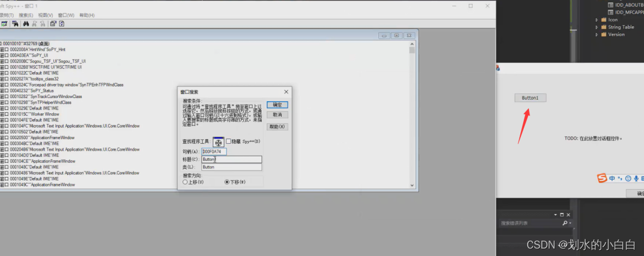Image resolution: width=644 pixels, height=256 pixels.
Task: Toggle the 隐藏 Spy++ checkbox
Action: 228,141
